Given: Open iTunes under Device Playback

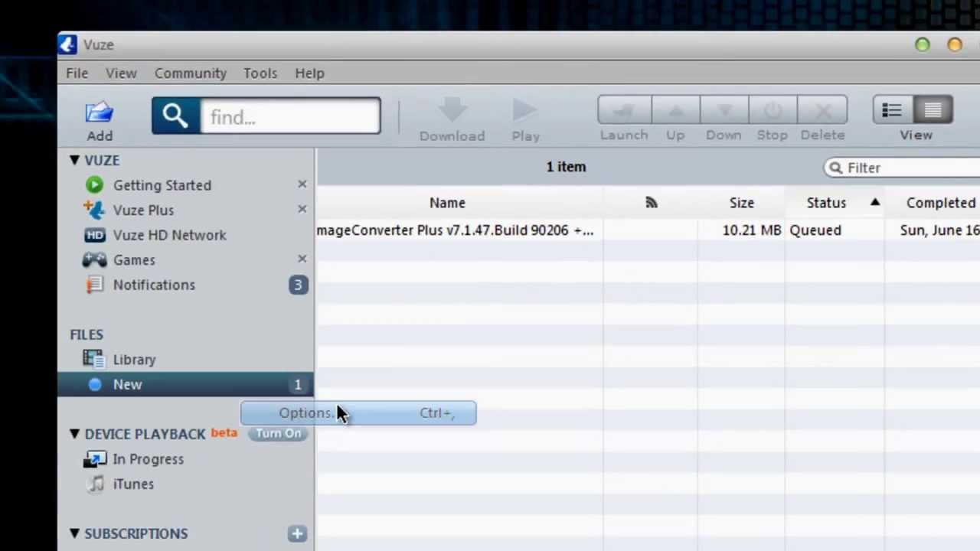Looking at the screenshot, I should (133, 484).
